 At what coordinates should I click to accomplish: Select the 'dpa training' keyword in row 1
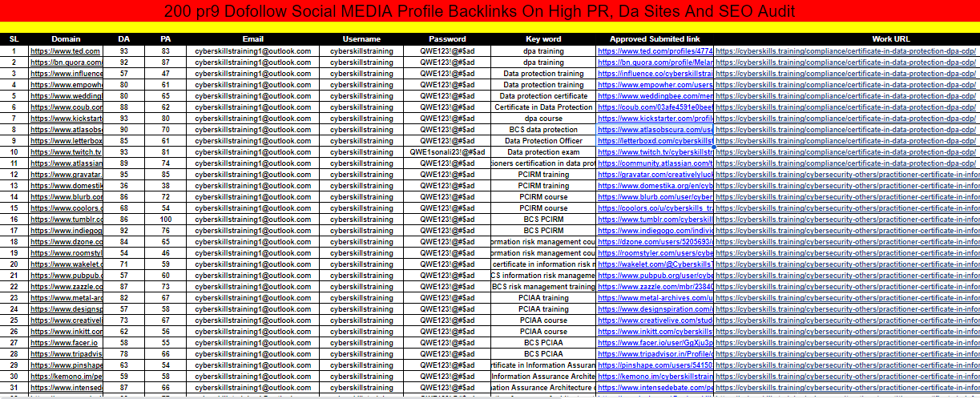[x=543, y=50]
